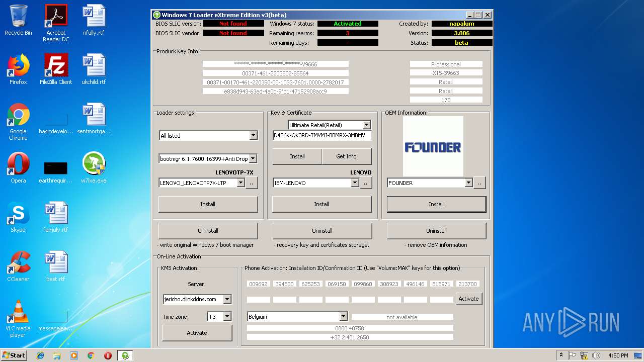Show hidden tray icons arrow

(561, 355)
